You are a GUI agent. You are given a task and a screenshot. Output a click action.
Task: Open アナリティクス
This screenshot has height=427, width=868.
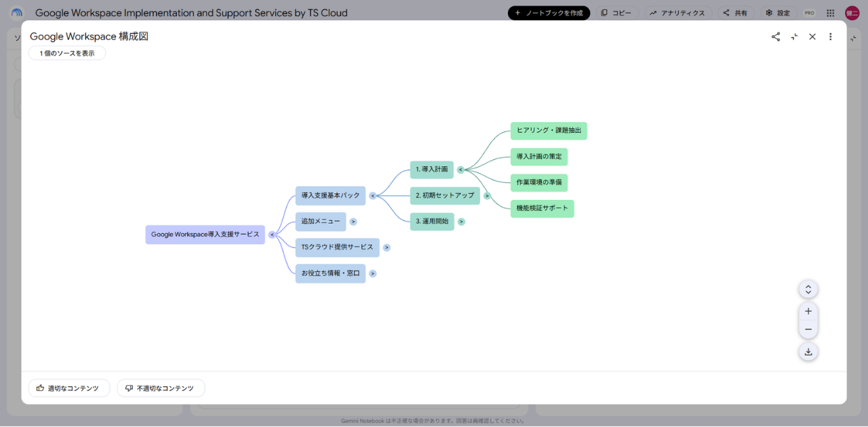tap(677, 13)
